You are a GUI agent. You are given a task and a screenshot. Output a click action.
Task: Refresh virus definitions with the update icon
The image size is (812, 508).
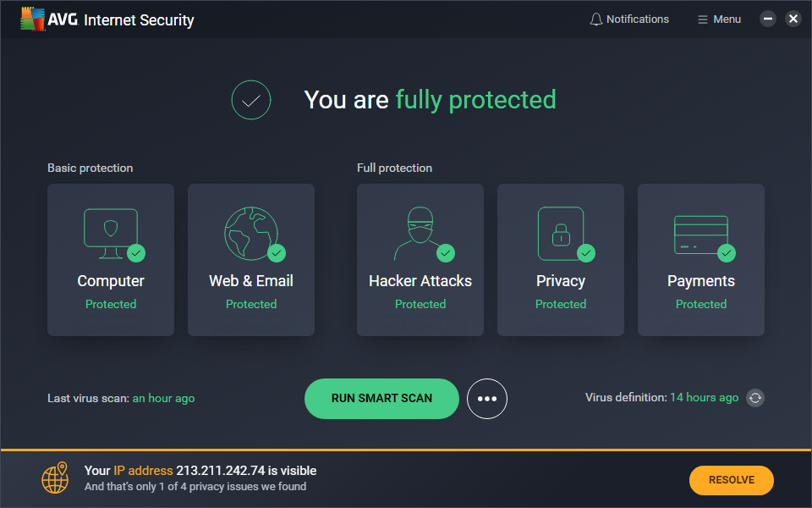(755, 398)
